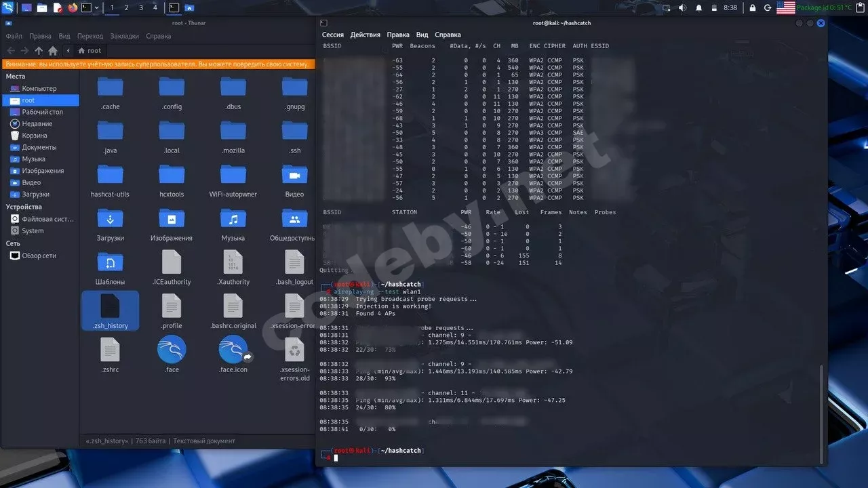Open the notifications bell icon
868x488 pixels.
(x=698, y=7)
